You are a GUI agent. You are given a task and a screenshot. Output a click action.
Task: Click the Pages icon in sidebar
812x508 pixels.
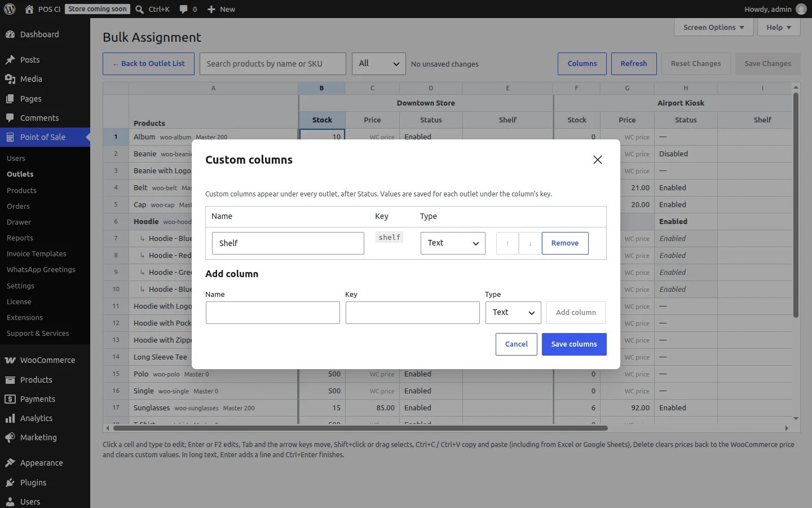[x=10, y=99]
